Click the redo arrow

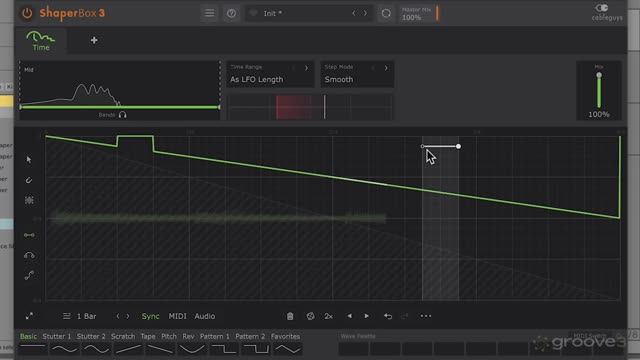tap(404, 316)
